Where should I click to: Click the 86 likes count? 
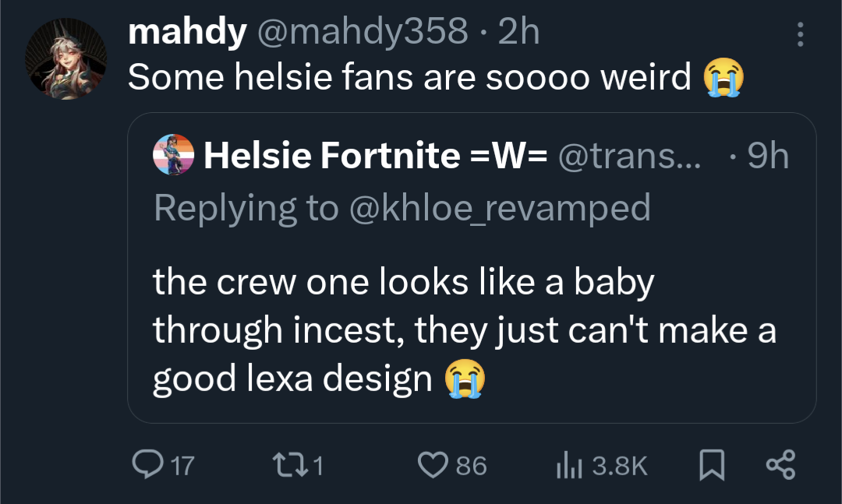click(471, 466)
